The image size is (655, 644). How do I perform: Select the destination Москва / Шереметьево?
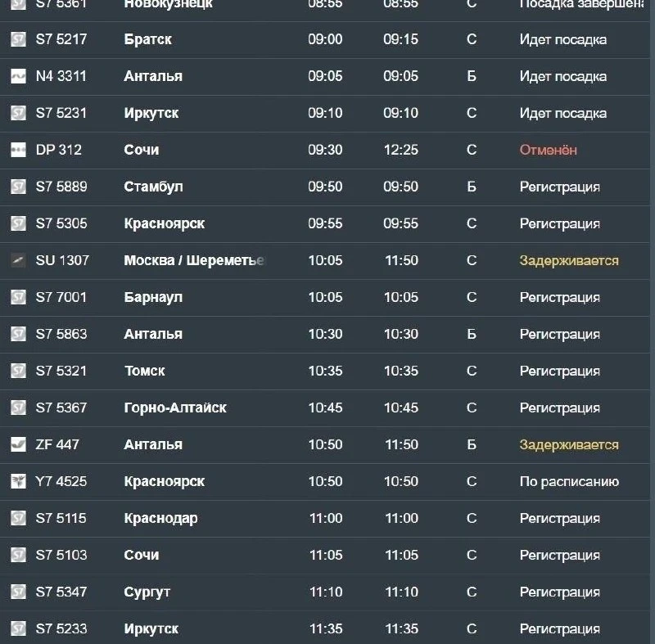(x=194, y=260)
